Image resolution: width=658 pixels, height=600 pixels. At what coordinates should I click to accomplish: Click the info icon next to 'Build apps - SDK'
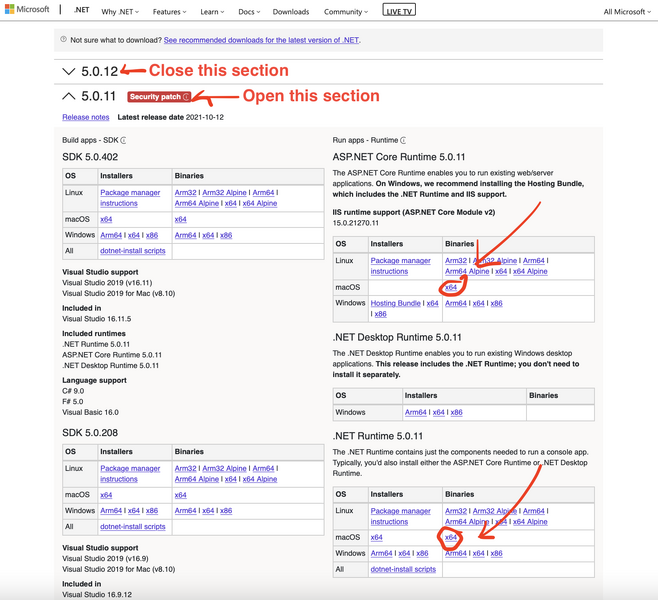click(x=123, y=140)
